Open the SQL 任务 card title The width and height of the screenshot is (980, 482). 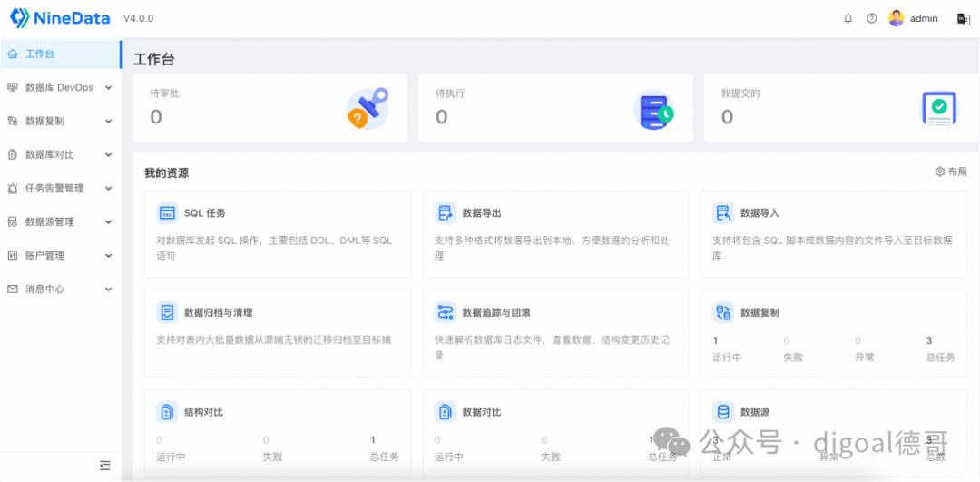(x=204, y=213)
